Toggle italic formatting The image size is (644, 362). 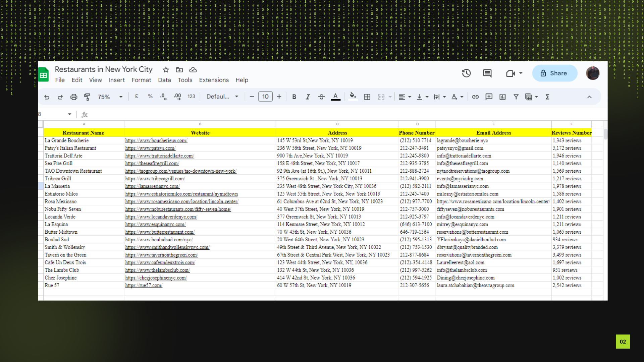click(308, 97)
